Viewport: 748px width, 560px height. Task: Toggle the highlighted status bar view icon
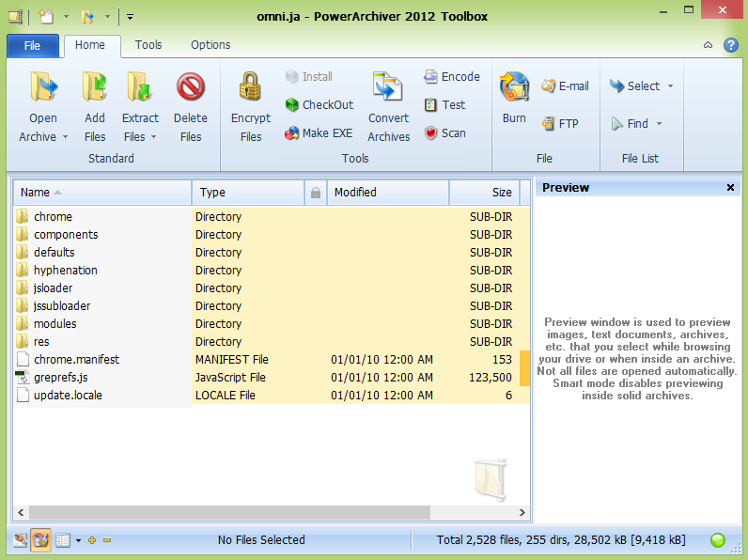point(41,540)
